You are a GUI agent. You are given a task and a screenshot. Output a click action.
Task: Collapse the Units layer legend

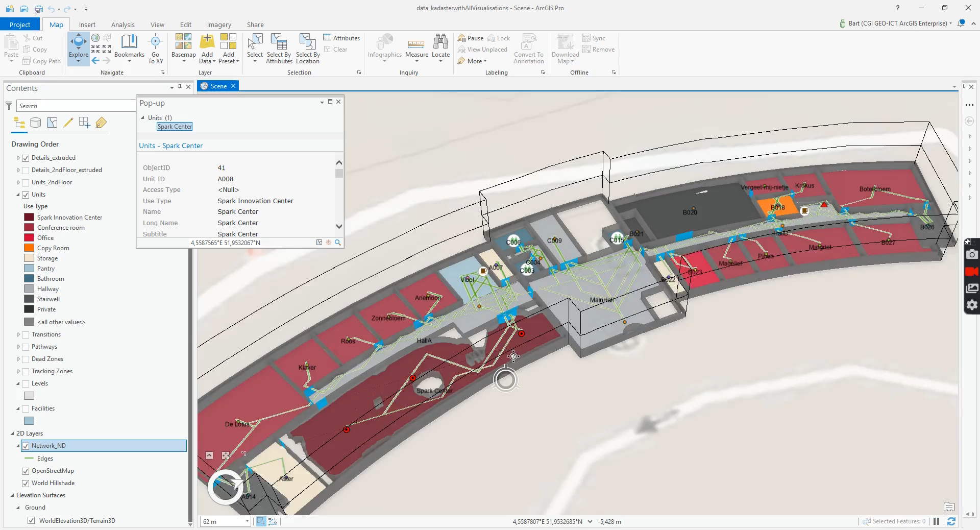click(18, 195)
